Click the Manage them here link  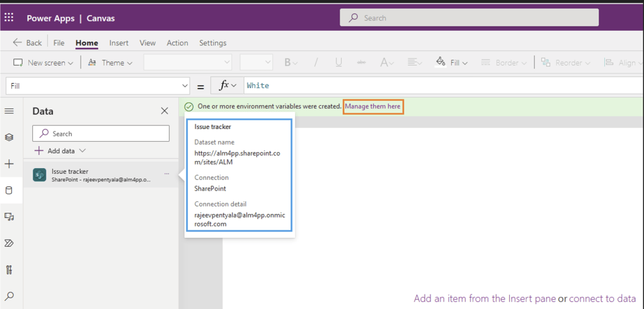click(x=372, y=106)
